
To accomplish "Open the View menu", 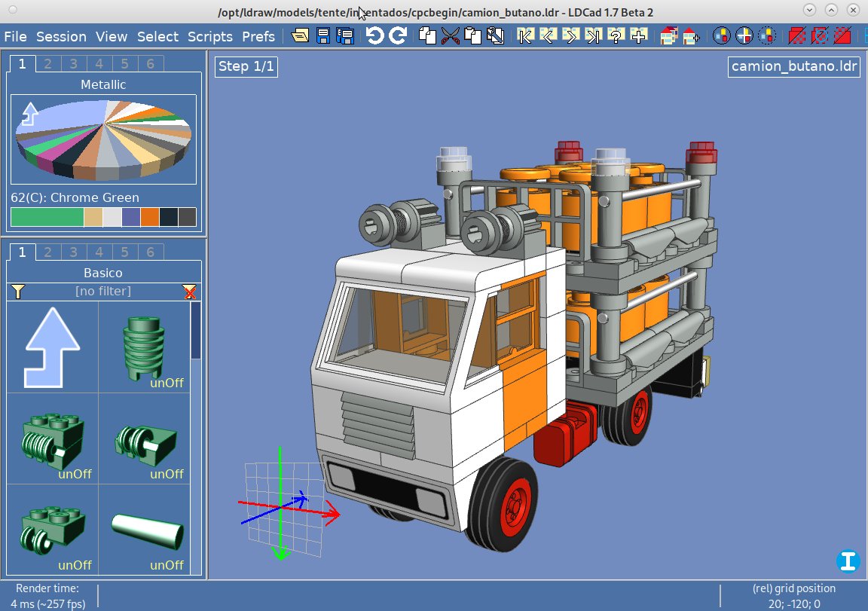I will [112, 36].
